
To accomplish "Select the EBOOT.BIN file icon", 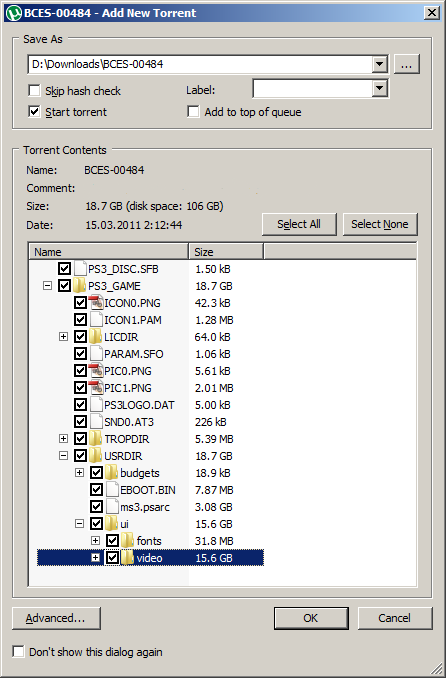I will pyautogui.click(x=112, y=489).
